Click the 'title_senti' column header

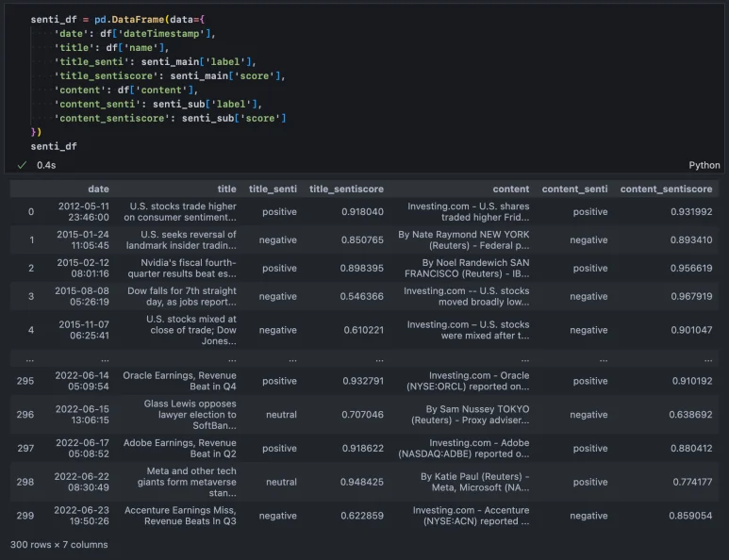pyautogui.click(x=272, y=189)
